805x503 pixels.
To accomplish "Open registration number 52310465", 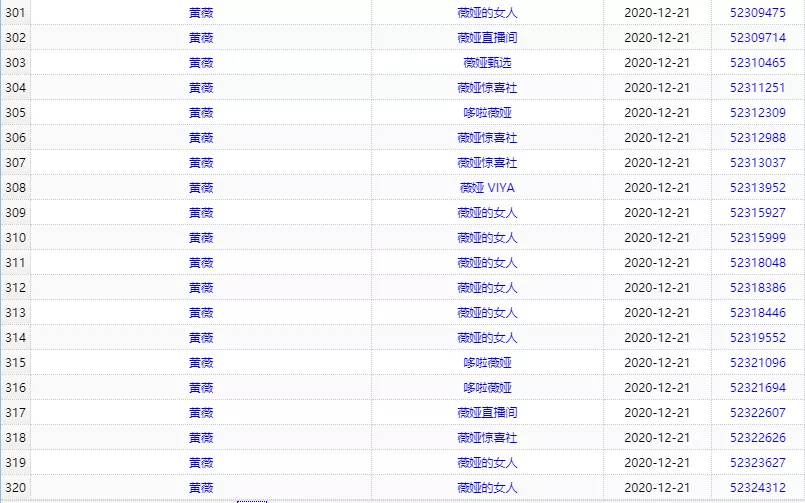I will pyautogui.click(x=758, y=63).
